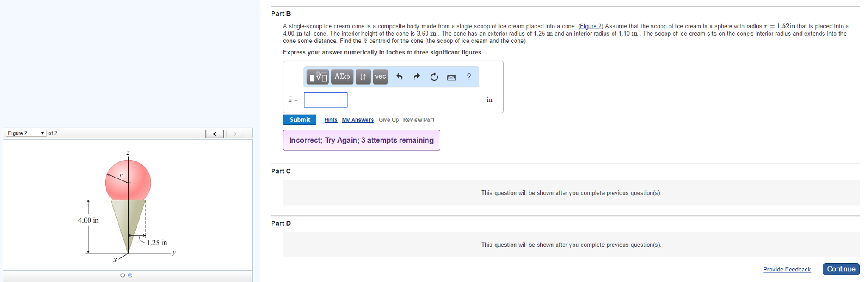This screenshot has width=868, height=282.
Task: Click the disabled next figure arrow
Action: tap(235, 134)
